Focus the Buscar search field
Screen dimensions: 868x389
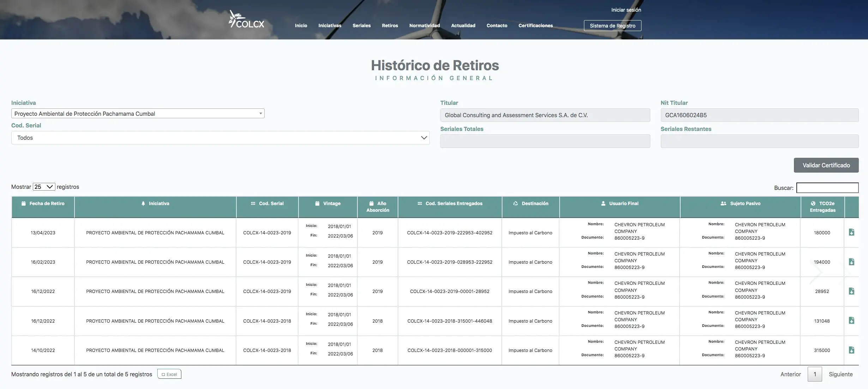(827, 188)
